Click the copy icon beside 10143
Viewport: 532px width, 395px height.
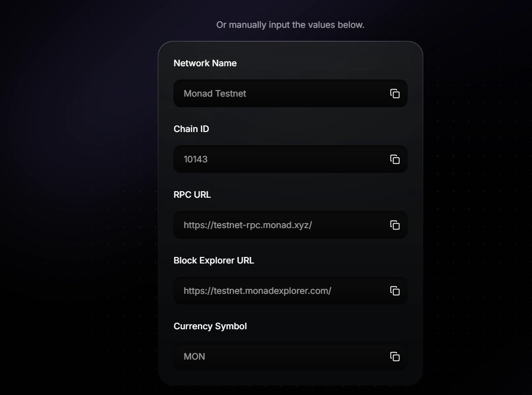(x=395, y=159)
